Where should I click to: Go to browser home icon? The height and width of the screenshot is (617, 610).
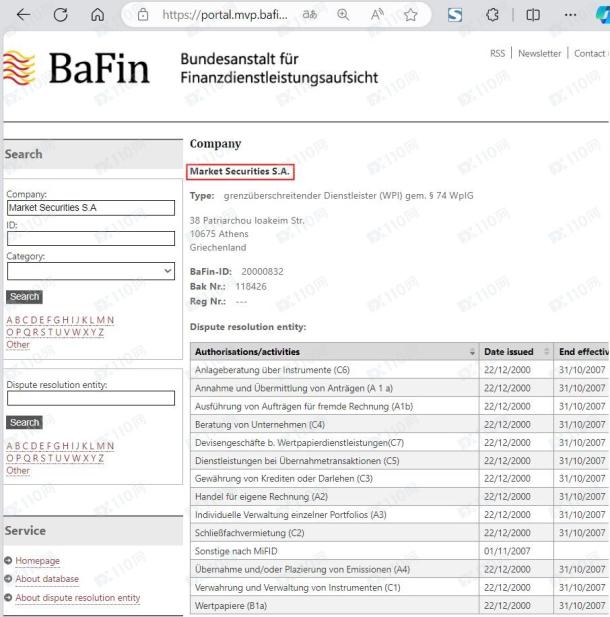[98, 15]
